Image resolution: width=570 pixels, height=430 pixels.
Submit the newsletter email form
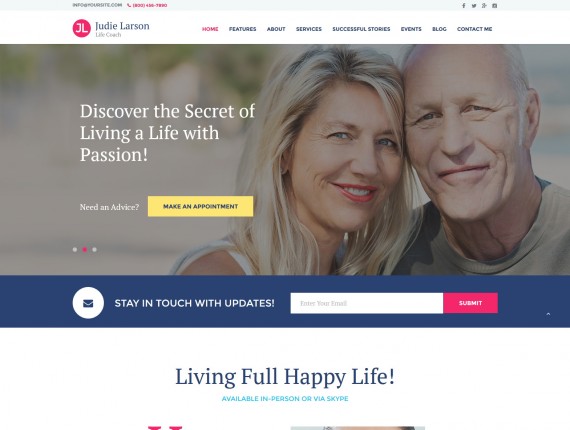click(x=470, y=303)
